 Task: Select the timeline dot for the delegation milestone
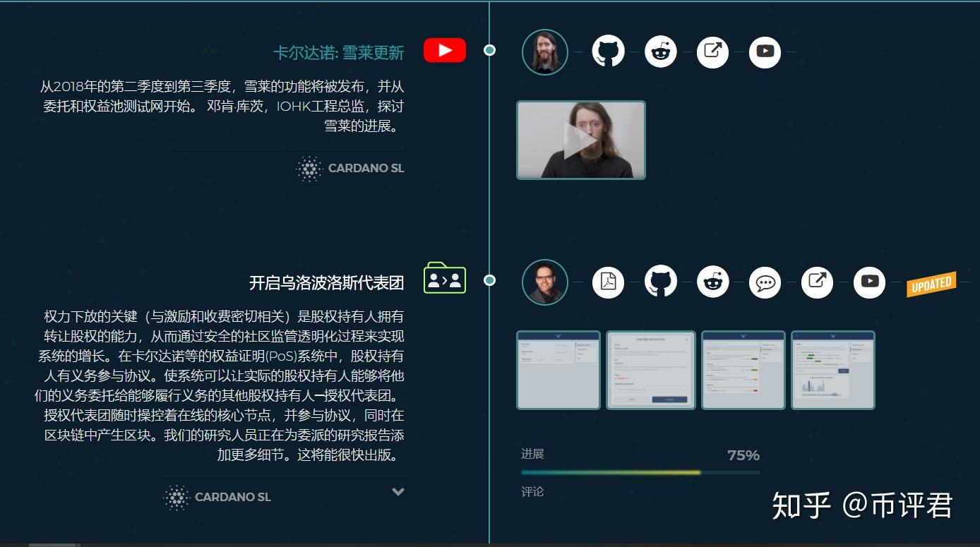(489, 279)
